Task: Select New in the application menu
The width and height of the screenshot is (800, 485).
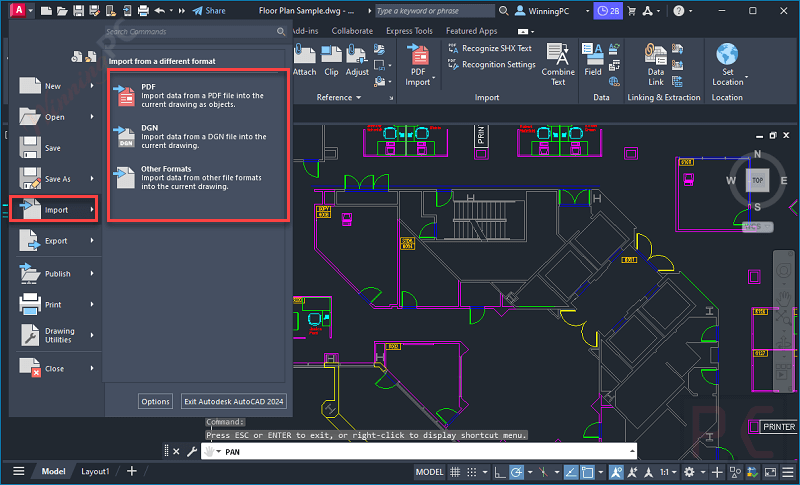Action: coord(56,86)
